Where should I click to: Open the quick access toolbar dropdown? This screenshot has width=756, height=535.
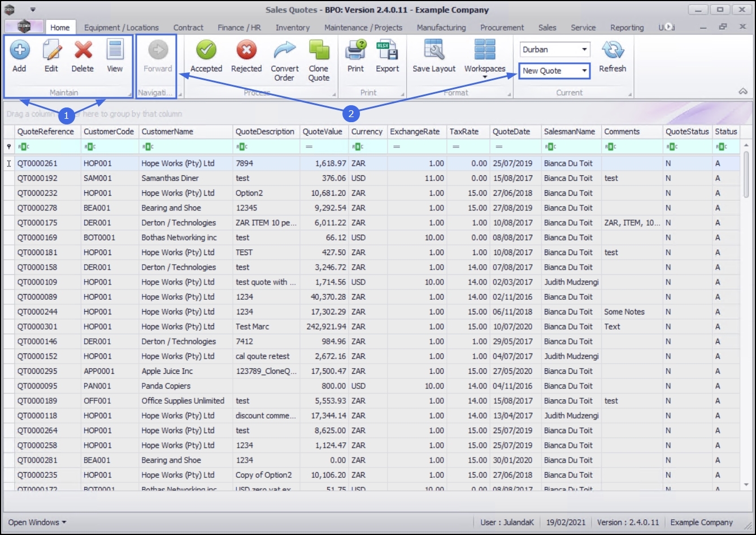33,10
